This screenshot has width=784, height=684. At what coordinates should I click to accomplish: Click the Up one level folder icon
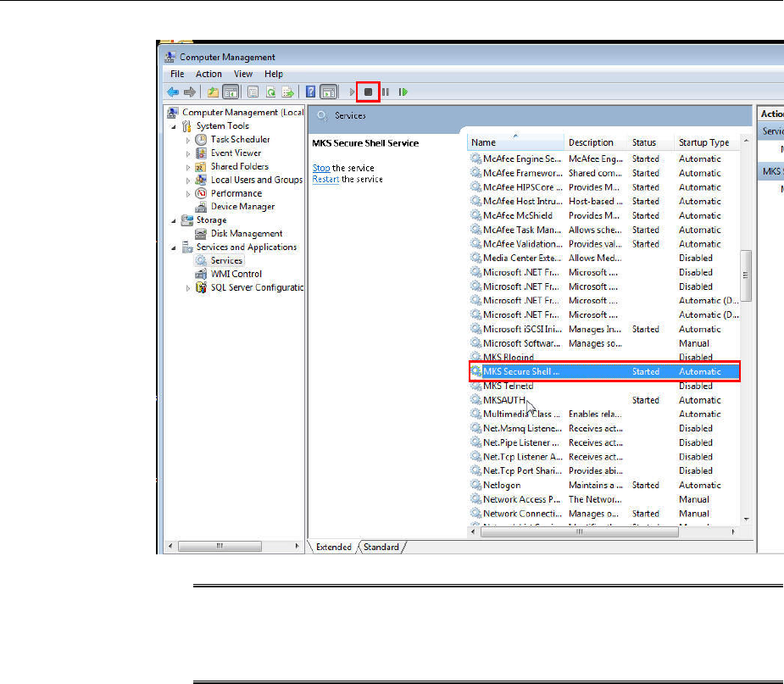[x=214, y=92]
